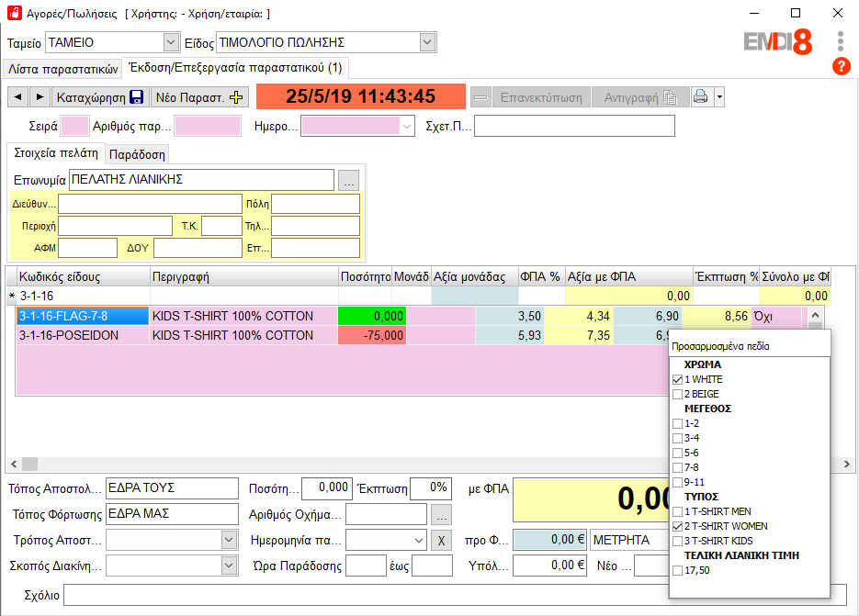Click the Σειρά series field
Image resolution: width=859 pixels, height=616 pixels.
[74, 126]
